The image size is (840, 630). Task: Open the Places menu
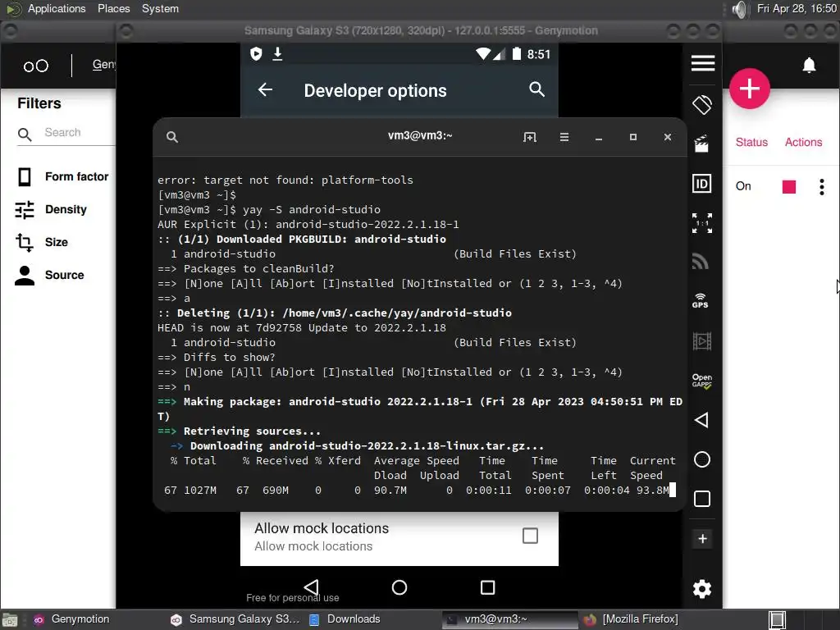[113, 8]
